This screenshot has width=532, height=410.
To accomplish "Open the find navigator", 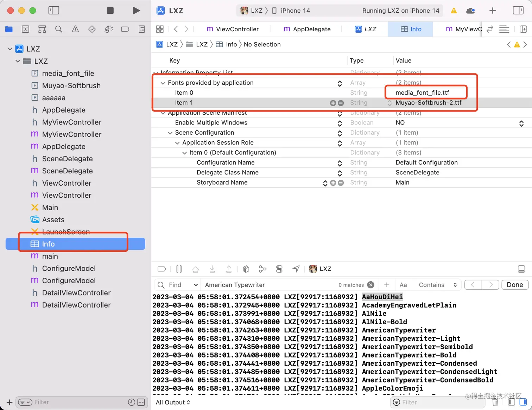I will 59,29.
